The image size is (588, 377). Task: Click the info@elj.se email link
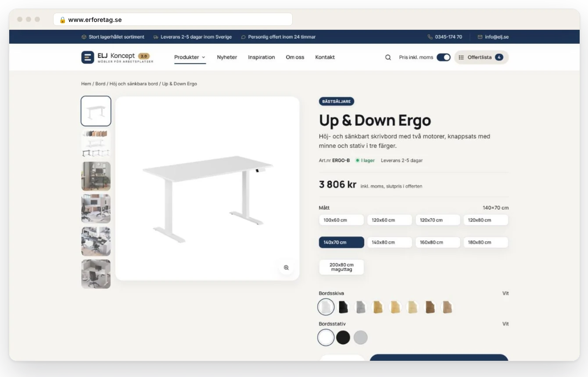497,37
